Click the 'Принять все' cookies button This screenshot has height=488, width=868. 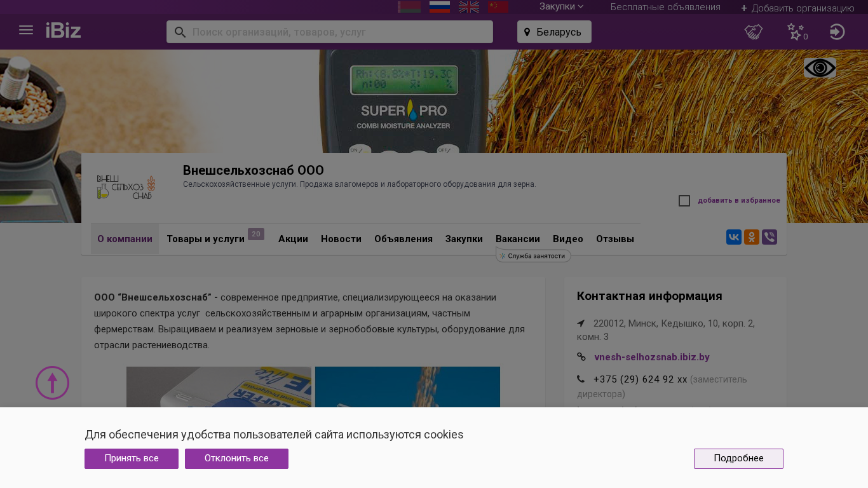[132, 459]
